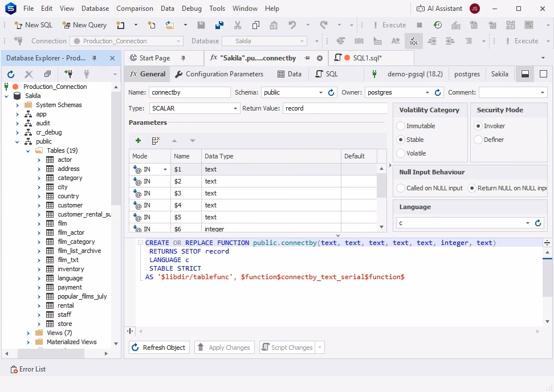The height and width of the screenshot is (392, 554).
Task: Refresh the Schema list icon
Action: pos(331,92)
